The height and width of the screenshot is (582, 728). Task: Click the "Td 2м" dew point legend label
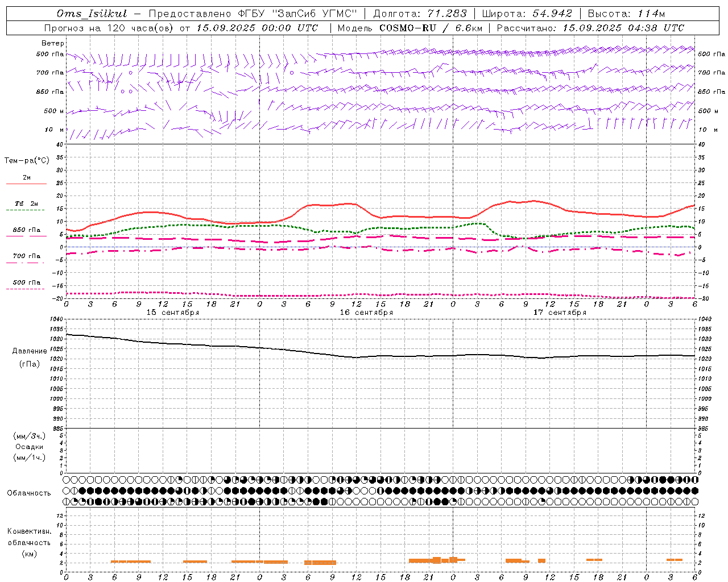(x=27, y=203)
